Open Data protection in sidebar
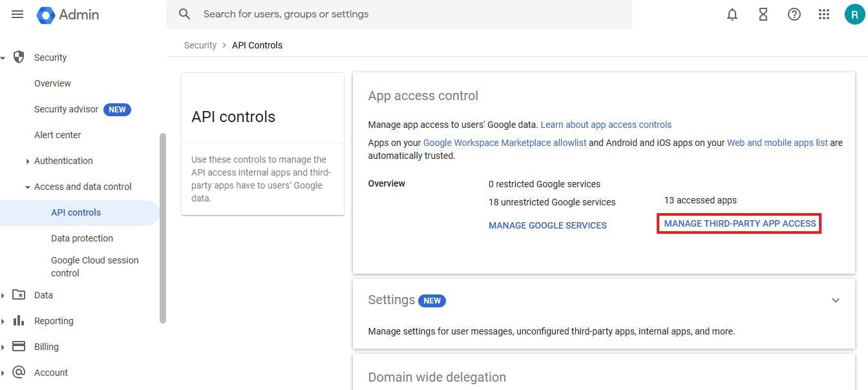 82,238
